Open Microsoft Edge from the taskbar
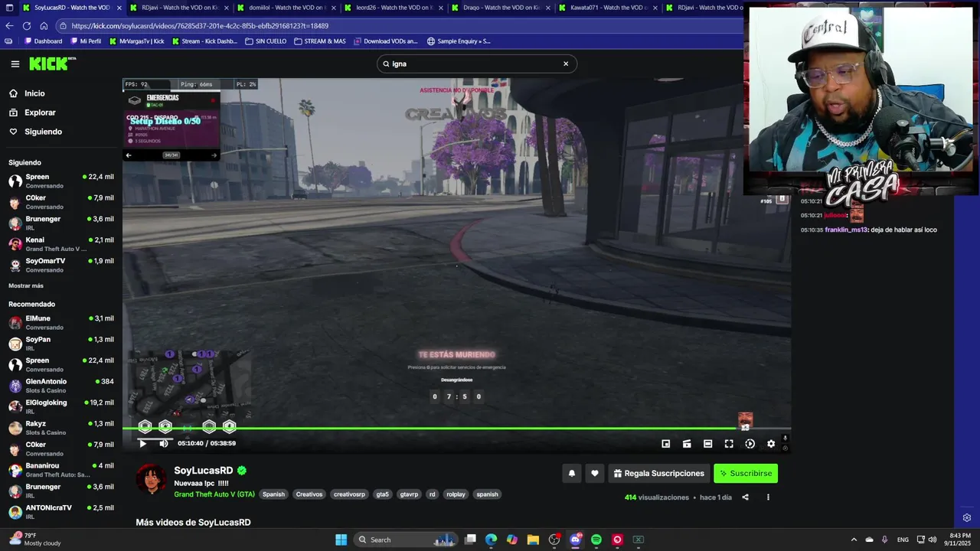Screen dimensions: 980x551 click(x=491, y=540)
